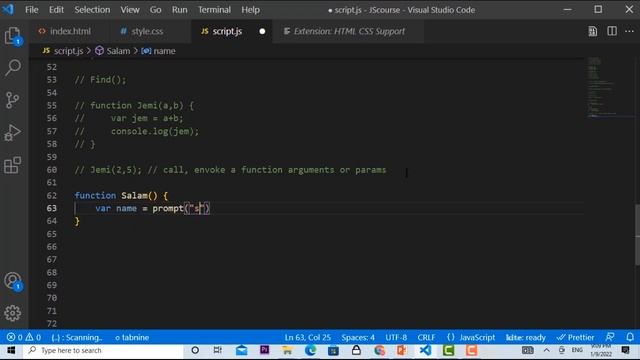Open the Help menu
The height and width of the screenshot is (360, 640).
click(250, 9)
